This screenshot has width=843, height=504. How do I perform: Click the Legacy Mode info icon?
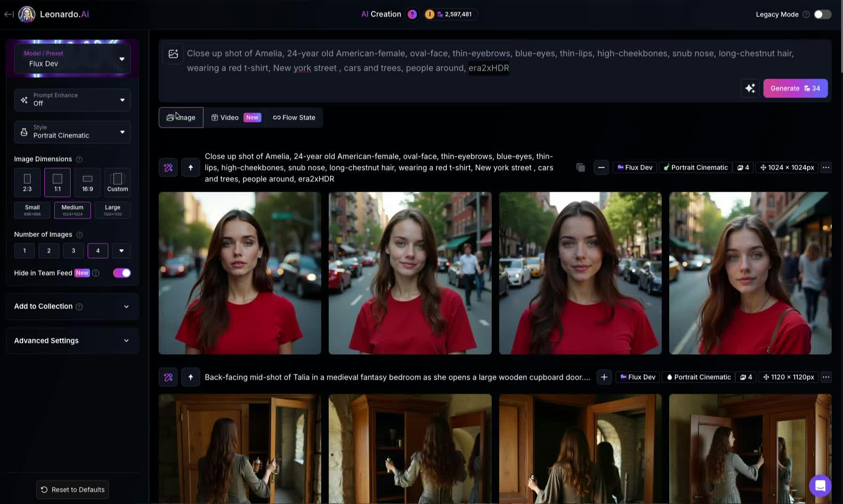coord(806,14)
